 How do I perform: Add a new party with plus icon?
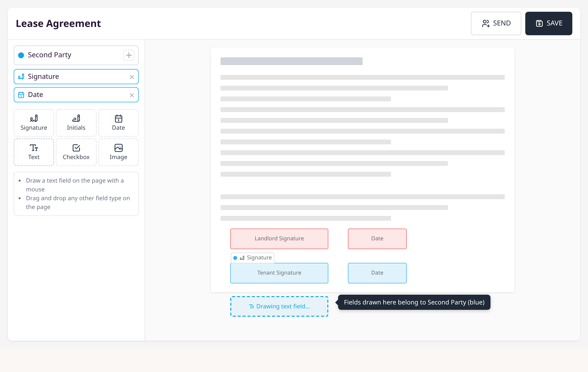point(129,55)
